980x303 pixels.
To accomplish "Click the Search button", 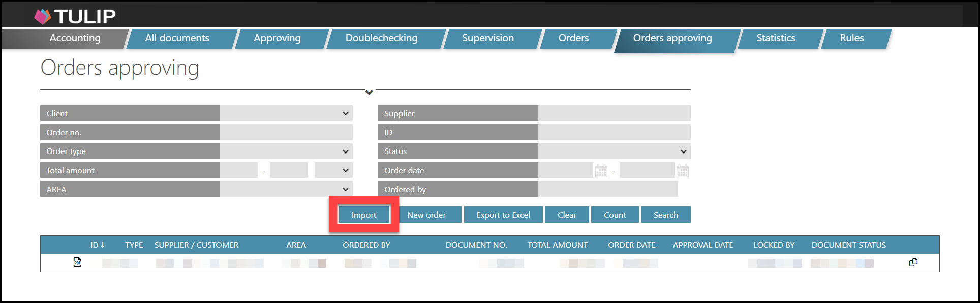I will (x=665, y=215).
